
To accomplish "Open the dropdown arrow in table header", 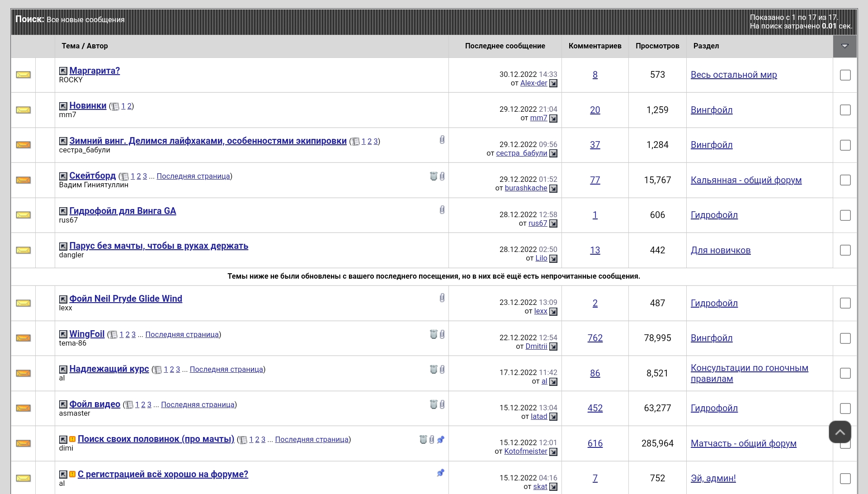I will (845, 46).
